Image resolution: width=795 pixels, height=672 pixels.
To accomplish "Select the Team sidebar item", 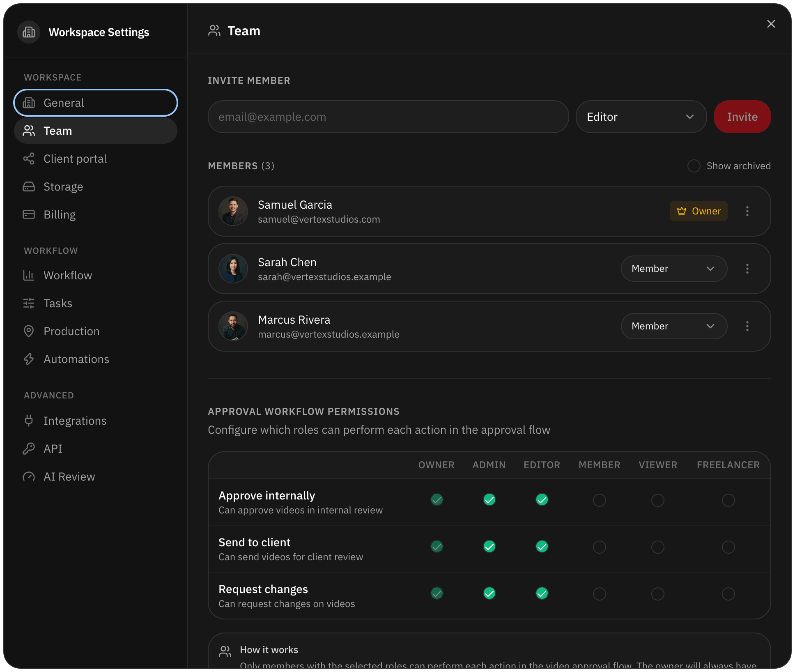I will [96, 131].
